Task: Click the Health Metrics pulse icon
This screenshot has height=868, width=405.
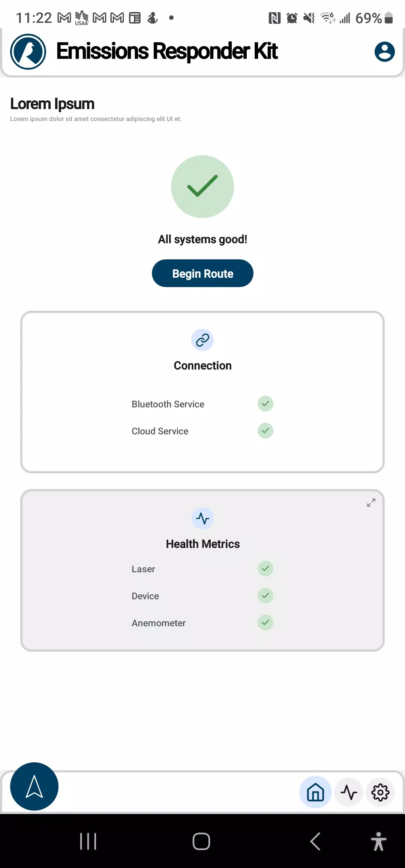Action: coord(202,518)
